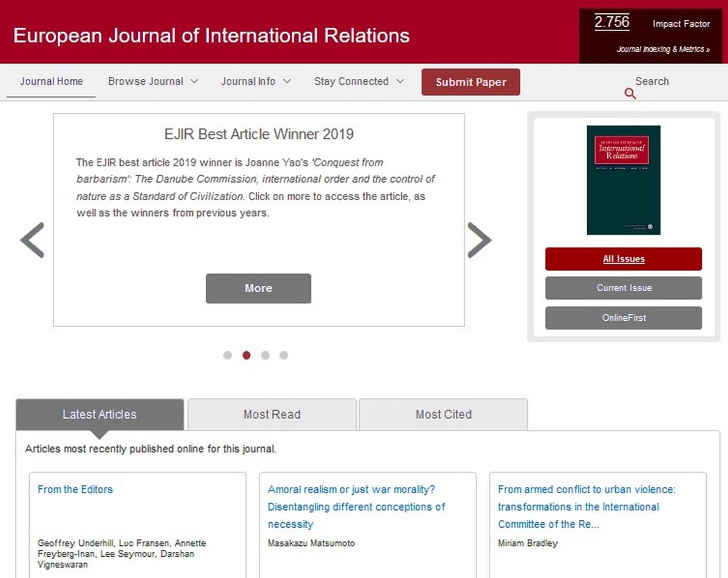
Task: Select the third carousel dot
Action: click(265, 355)
